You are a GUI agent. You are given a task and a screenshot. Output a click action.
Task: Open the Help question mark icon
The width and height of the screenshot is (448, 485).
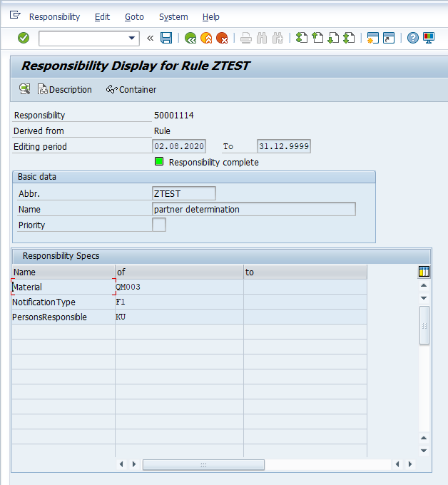[413, 38]
